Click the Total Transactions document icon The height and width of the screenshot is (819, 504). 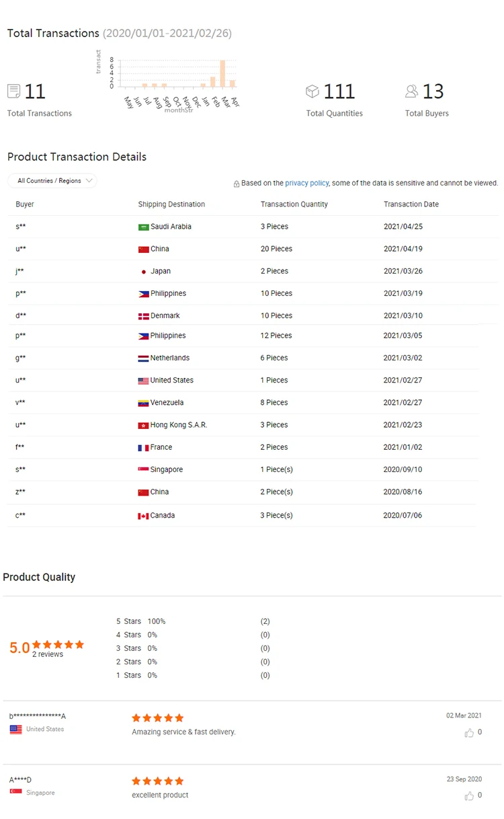click(x=13, y=91)
